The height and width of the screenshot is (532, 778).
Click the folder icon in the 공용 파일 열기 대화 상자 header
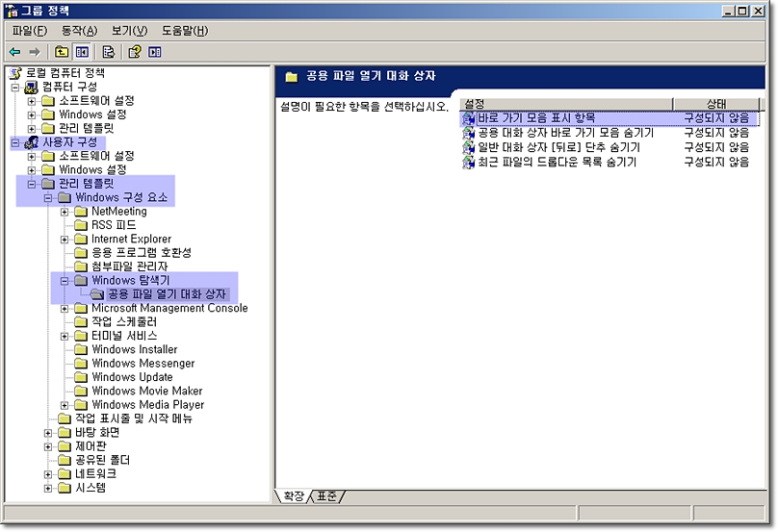[x=291, y=77]
